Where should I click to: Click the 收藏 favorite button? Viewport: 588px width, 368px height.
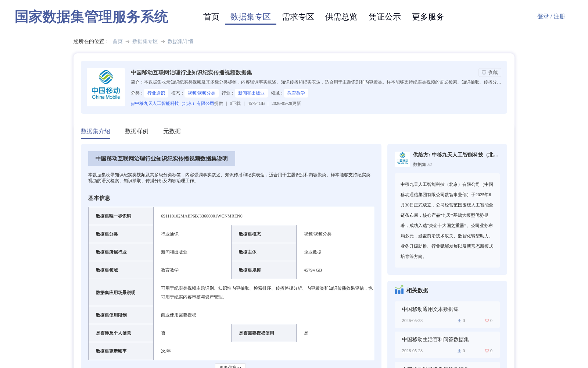(x=490, y=72)
